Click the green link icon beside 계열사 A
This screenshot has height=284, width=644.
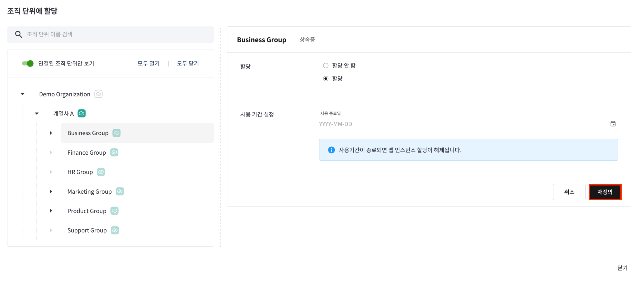pos(81,113)
